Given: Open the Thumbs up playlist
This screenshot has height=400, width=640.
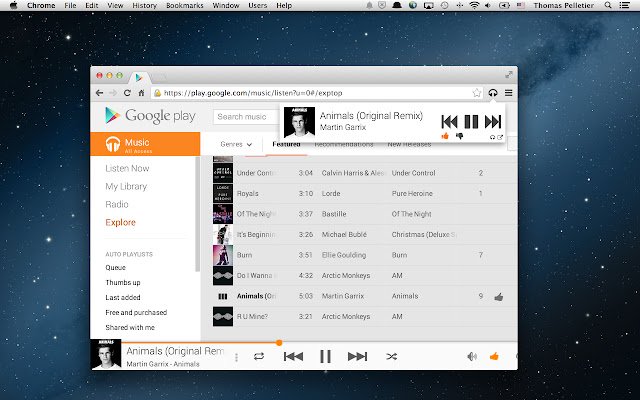Looking at the screenshot, I should 123,282.
